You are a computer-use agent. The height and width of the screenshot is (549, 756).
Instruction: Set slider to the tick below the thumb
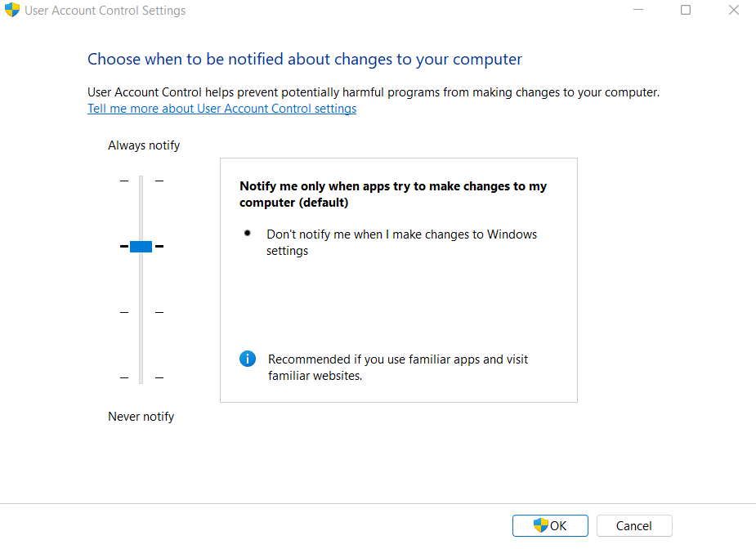141,312
